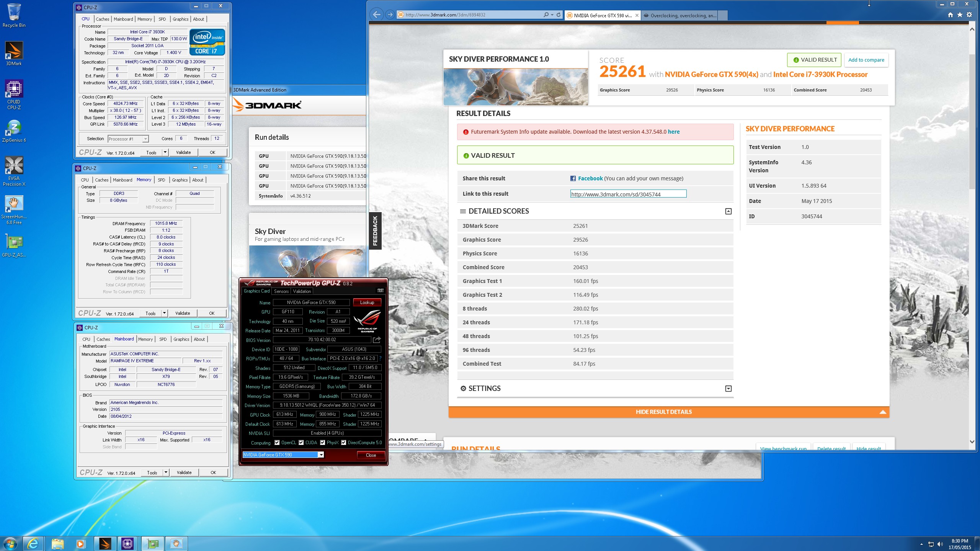The width and height of the screenshot is (980, 551).
Task: Refresh the 3dmark.com page
Action: pos(559,15)
